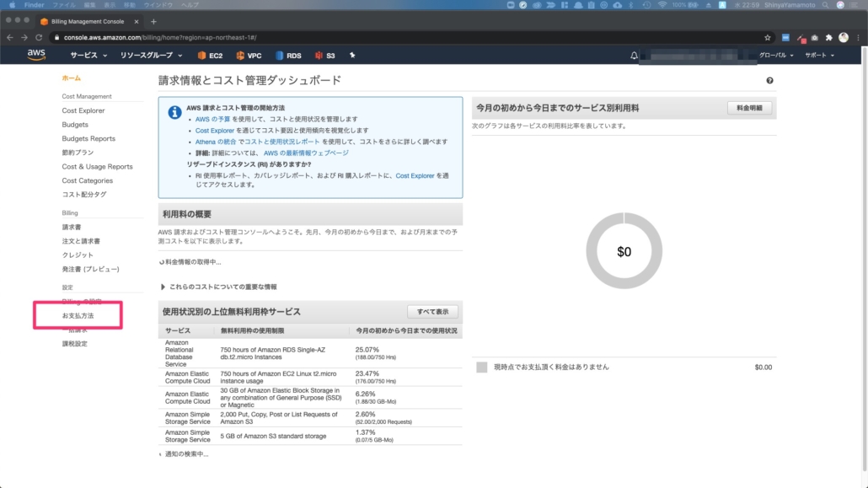The image size is (868, 488).
Task: Expand これらのコストについての重要な情報 section
Action: tap(219, 287)
